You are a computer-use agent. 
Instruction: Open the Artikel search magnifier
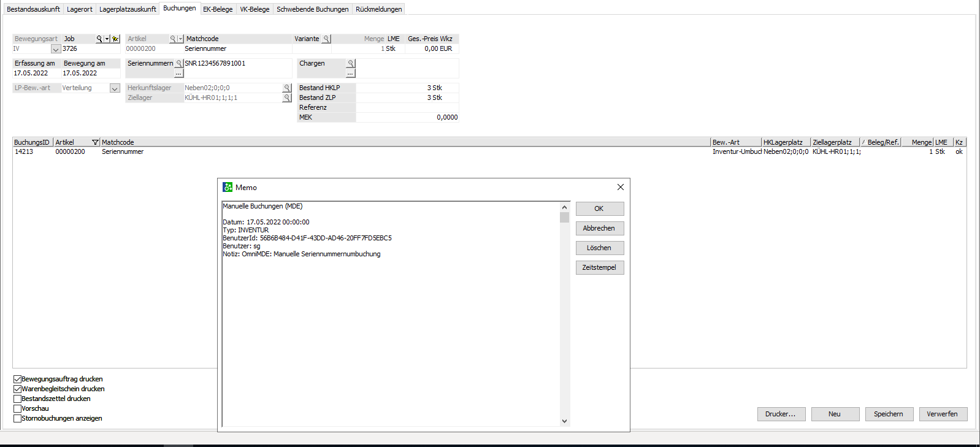point(173,39)
